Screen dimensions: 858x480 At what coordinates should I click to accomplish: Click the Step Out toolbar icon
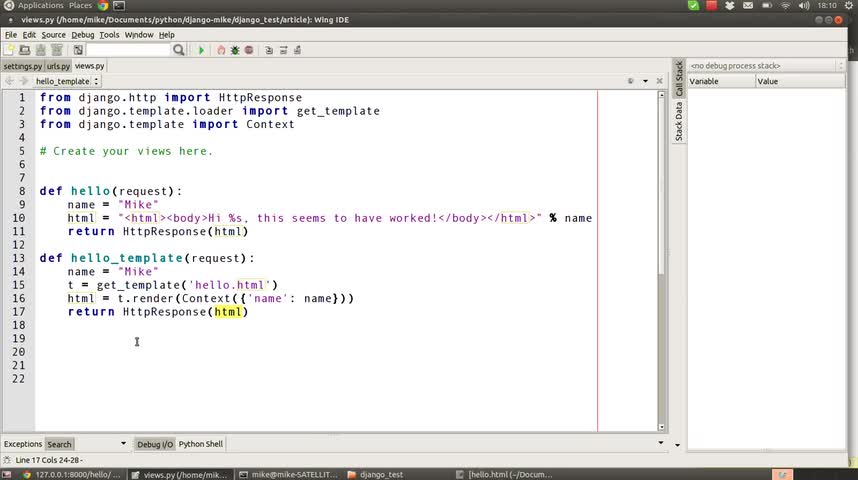tap(298, 50)
